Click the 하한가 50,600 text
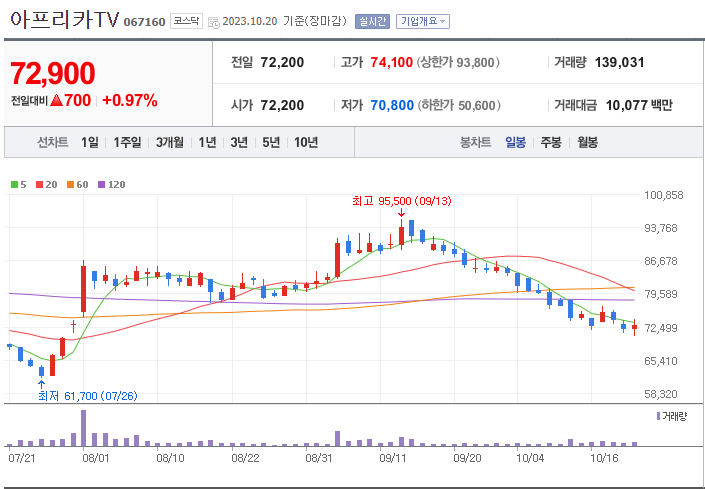Image resolution: width=705 pixels, height=489 pixels. click(x=459, y=105)
